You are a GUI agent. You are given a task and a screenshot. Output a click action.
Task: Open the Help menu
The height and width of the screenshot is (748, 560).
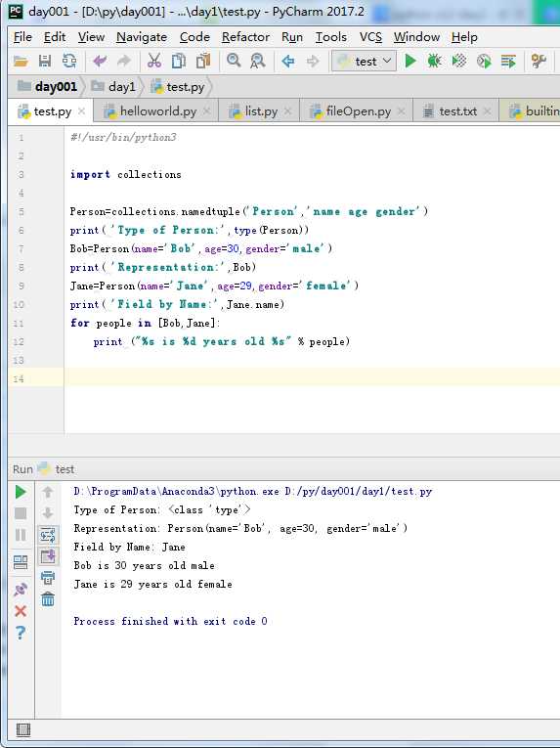[464, 37]
